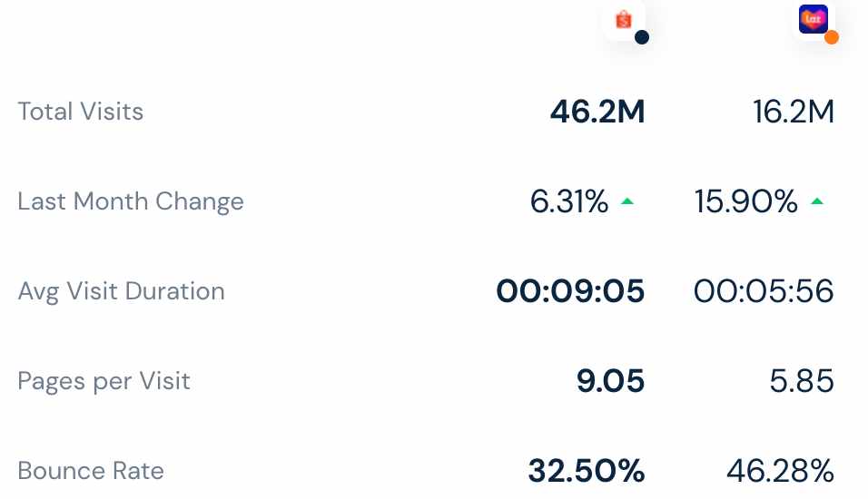Click the Shopee site logo icon

624,19
